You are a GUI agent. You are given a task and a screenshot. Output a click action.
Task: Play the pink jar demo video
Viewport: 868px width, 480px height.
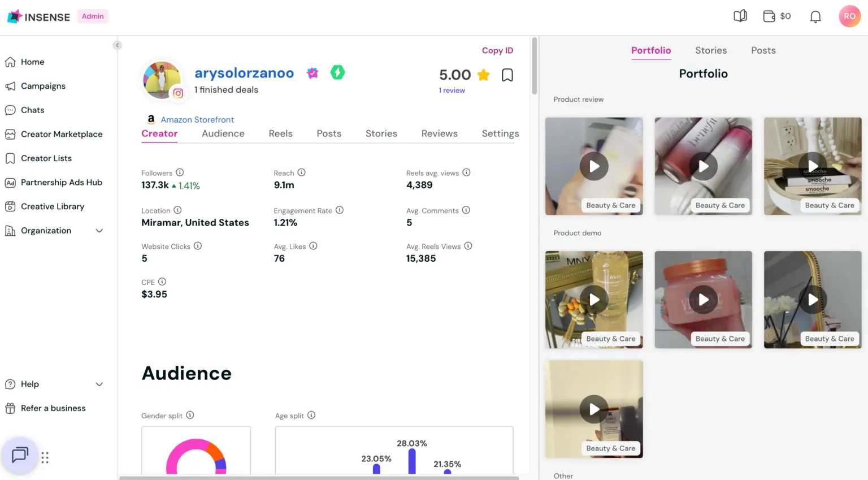pos(703,300)
